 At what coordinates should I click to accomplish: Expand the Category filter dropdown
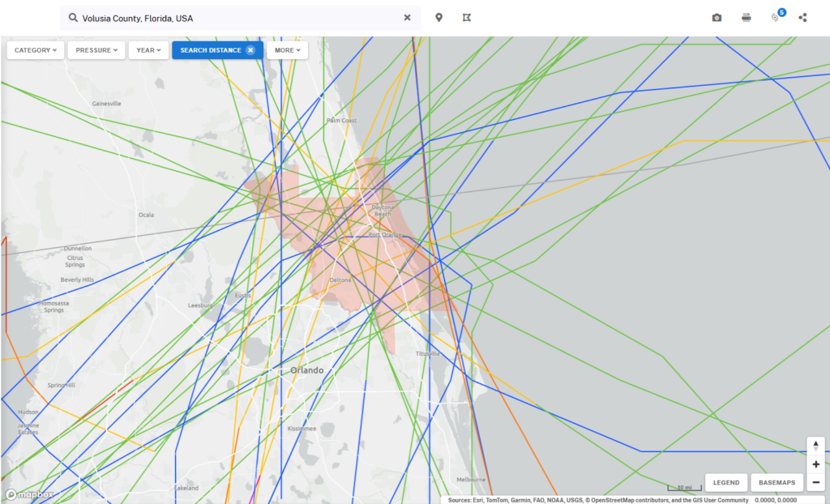pos(36,50)
